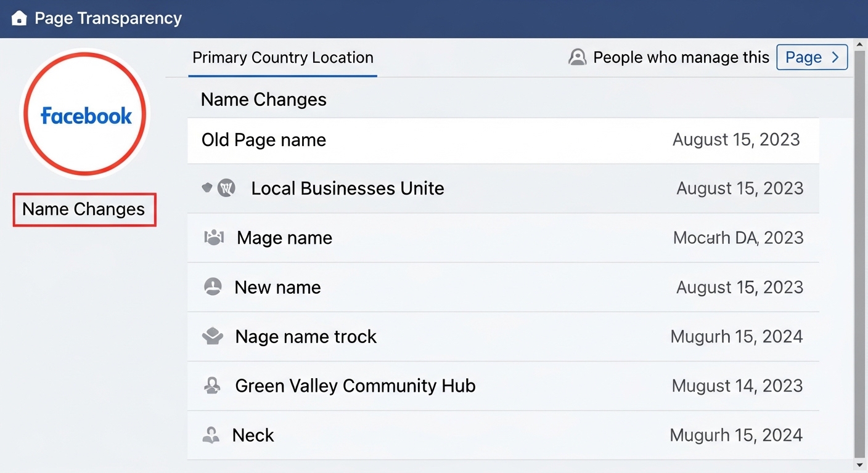Click the Mugust 14, 2023 date
The height and width of the screenshot is (473, 868).
tap(737, 386)
